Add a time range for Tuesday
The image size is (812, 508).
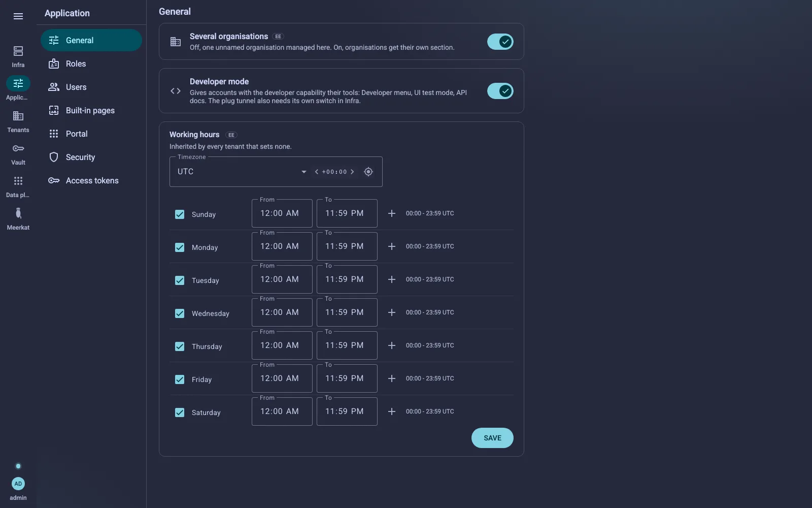click(x=392, y=279)
